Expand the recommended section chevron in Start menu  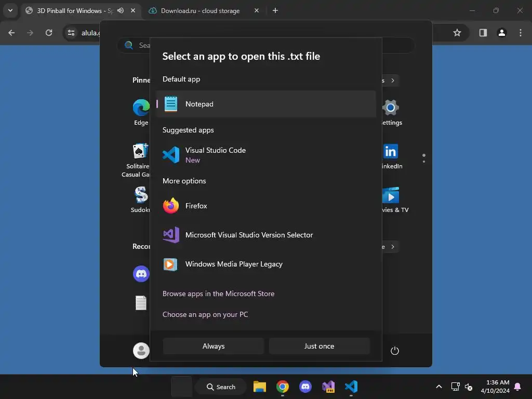(393, 247)
